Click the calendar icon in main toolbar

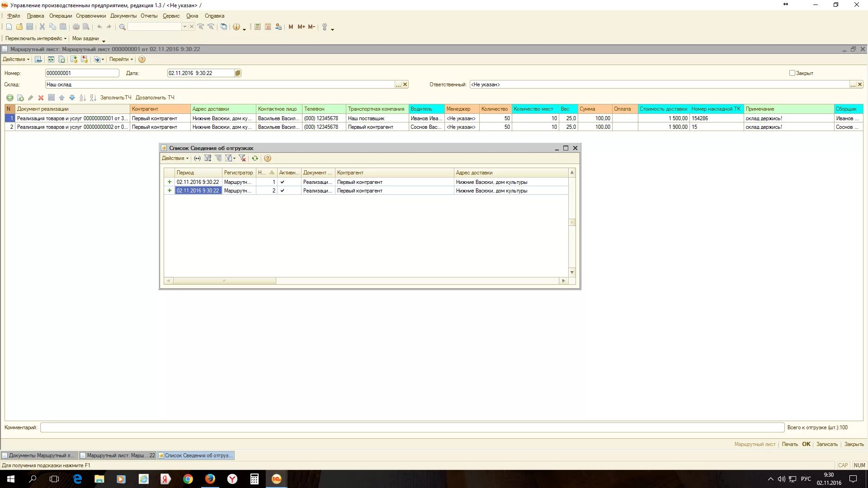[x=268, y=27]
